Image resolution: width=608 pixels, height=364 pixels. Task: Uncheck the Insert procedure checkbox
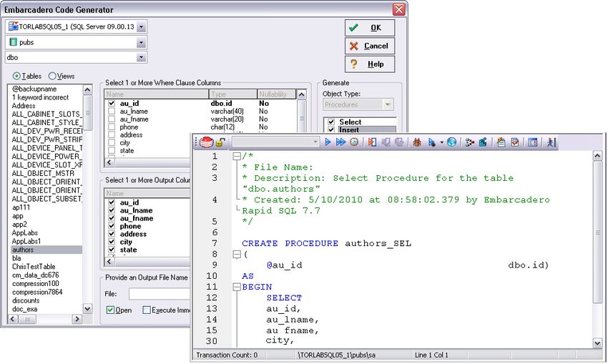[331, 130]
